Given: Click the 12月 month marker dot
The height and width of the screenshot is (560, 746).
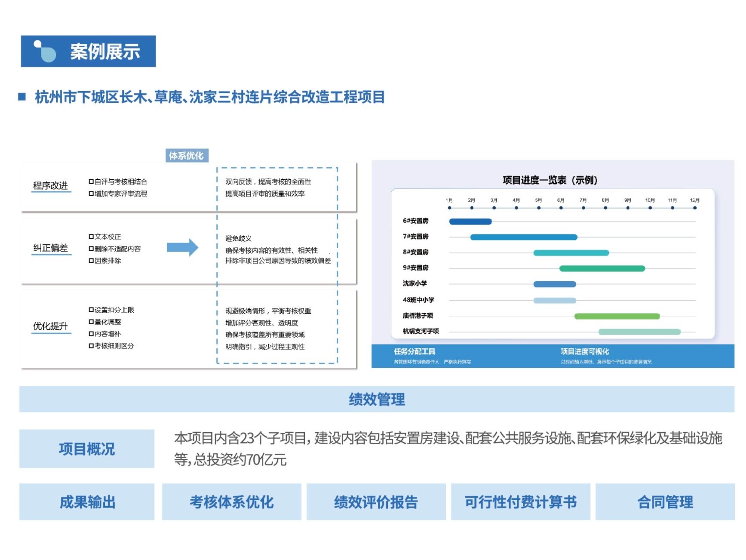Looking at the screenshot, I should [694, 208].
